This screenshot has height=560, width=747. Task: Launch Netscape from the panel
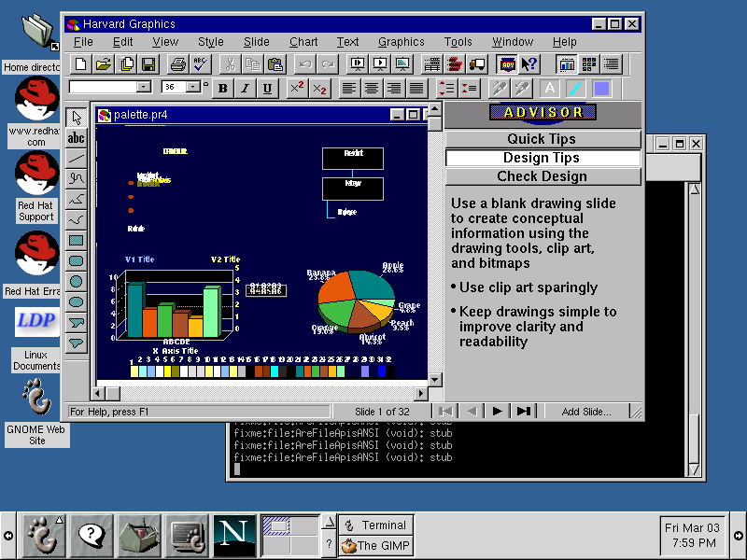pyautogui.click(x=234, y=535)
